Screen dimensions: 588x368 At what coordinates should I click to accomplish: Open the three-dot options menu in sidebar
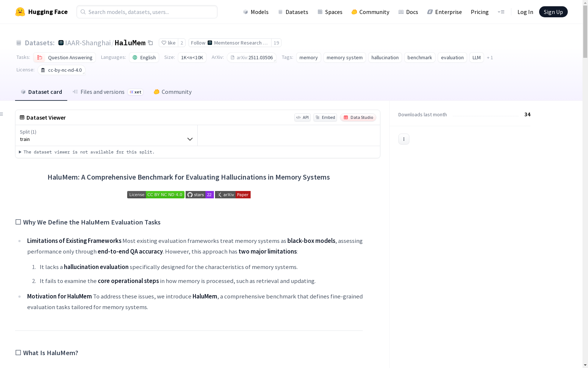(x=404, y=139)
